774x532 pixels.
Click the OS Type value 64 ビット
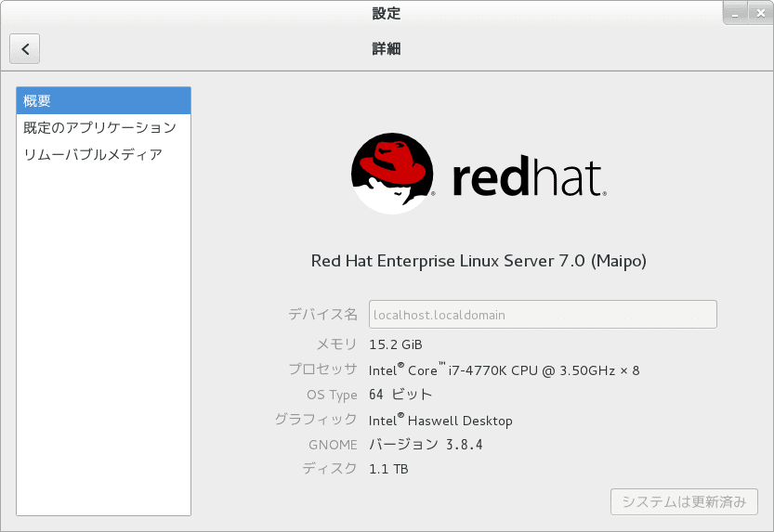400,395
